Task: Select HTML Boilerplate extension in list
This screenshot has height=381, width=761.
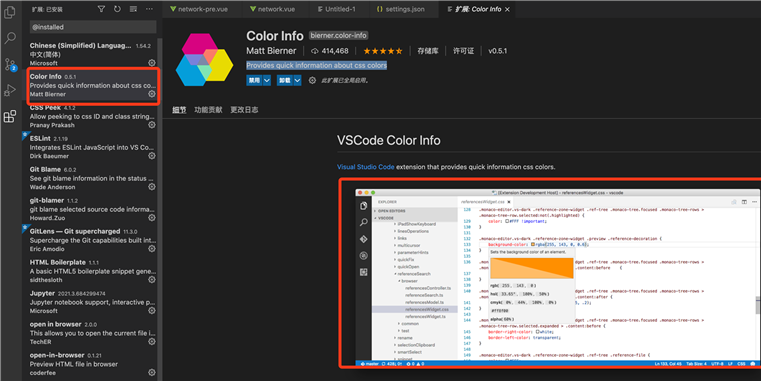Action: (x=92, y=271)
